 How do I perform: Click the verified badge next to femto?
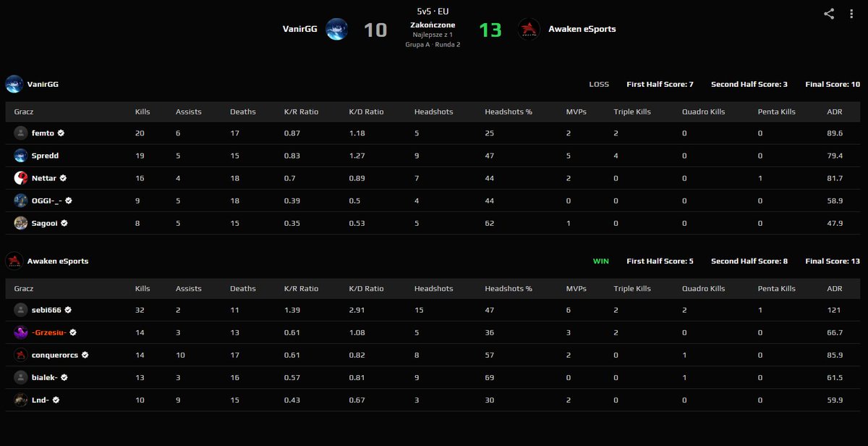pos(61,133)
